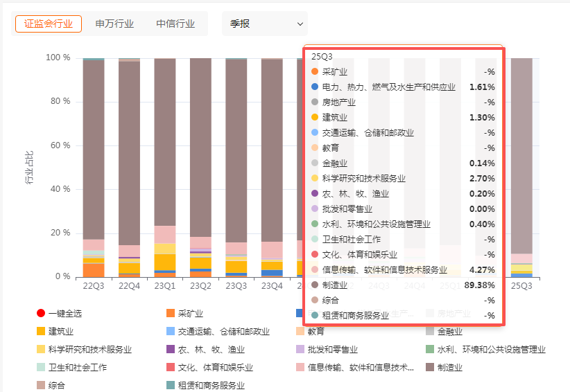Toggle the 卫生和社会工作 legend series
The width and height of the screenshot is (570, 392).
coord(72,367)
